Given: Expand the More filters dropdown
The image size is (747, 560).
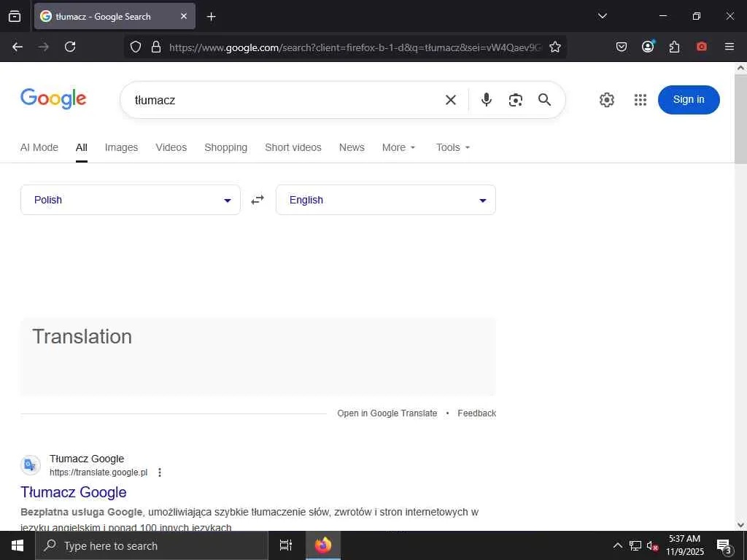Looking at the screenshot, I should pyautogui.click(x=399, y=147).
